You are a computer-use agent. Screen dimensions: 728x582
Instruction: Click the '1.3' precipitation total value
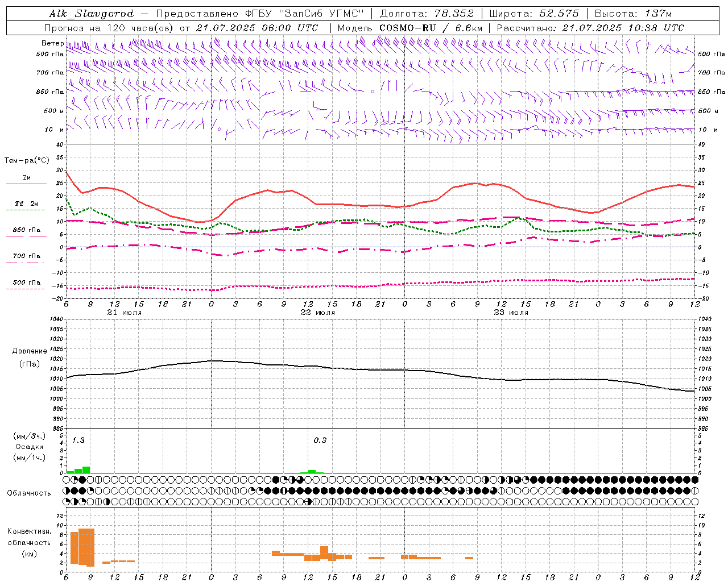coord(78,440)
